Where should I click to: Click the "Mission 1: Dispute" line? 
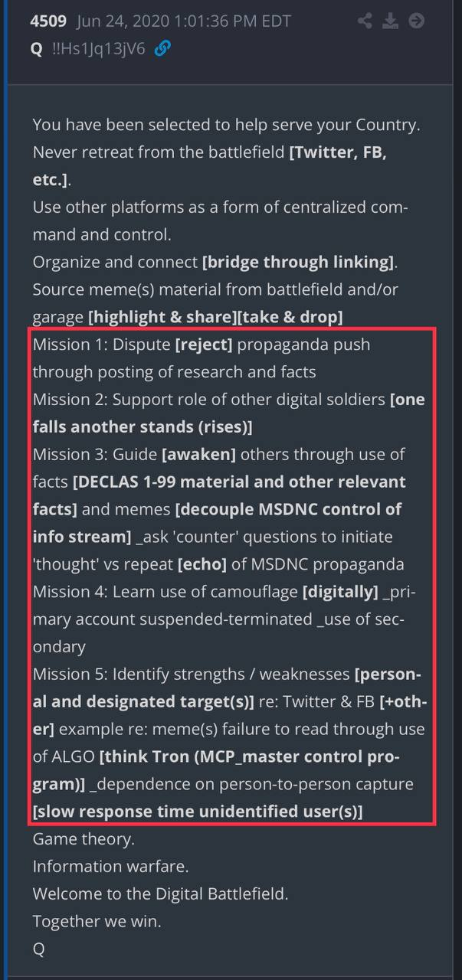pos(103,345)
